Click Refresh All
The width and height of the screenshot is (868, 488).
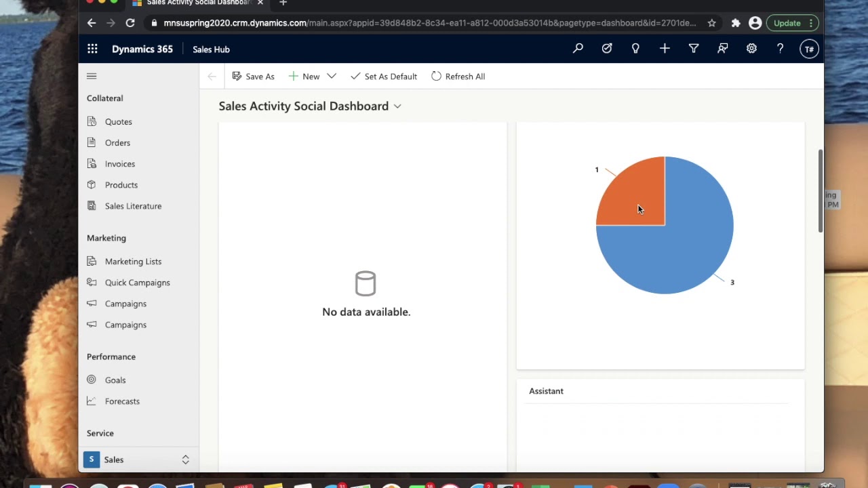click(x=458, y=77)
